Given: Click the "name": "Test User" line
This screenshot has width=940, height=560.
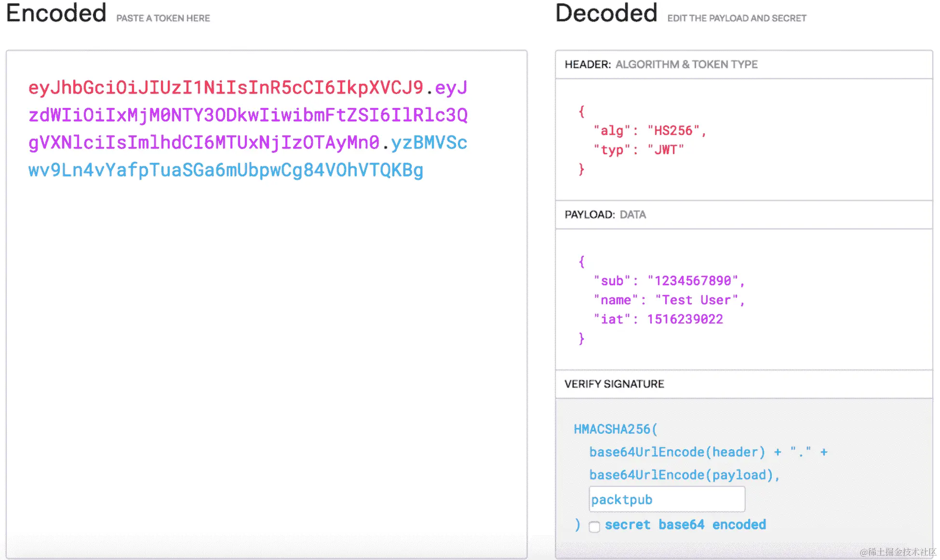Looking at the screenshot, I should (669, 300).
